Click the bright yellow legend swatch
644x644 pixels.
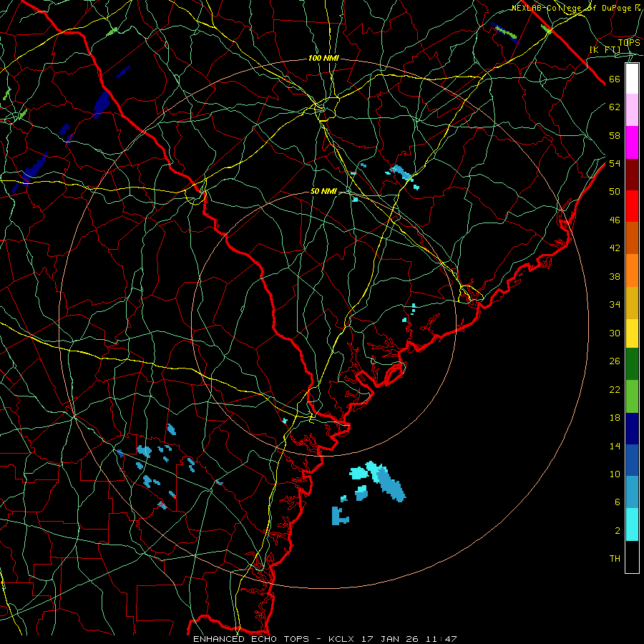(x=632, y=333)
